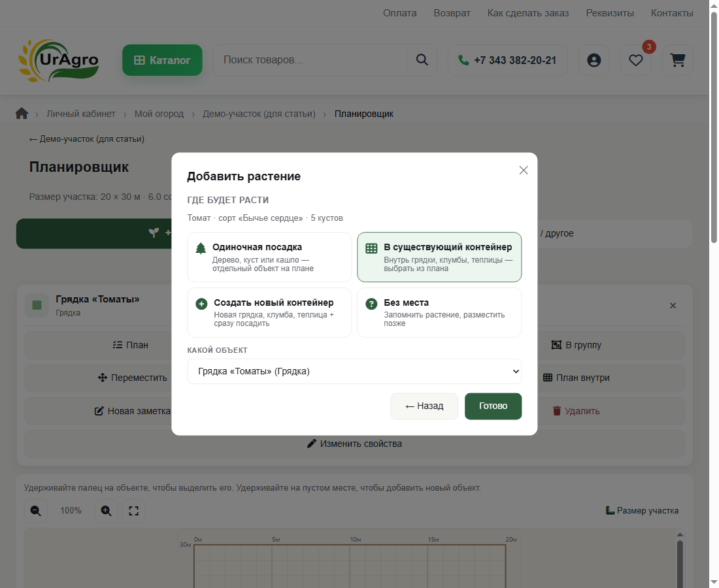This screenshot has width=719, height=588.
Task: Close the Грядка «Томаты» panel
Action: click(673, 306)
